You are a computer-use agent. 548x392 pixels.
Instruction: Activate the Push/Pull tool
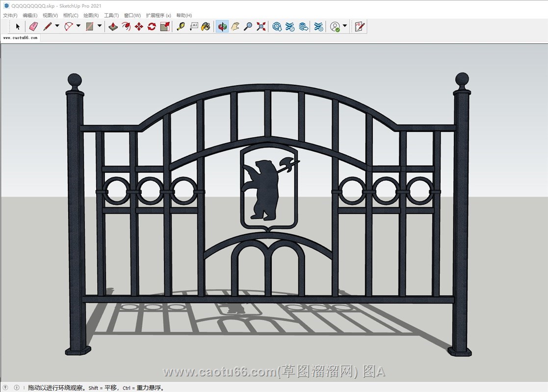pyautogui.click(x=113, y=26)
